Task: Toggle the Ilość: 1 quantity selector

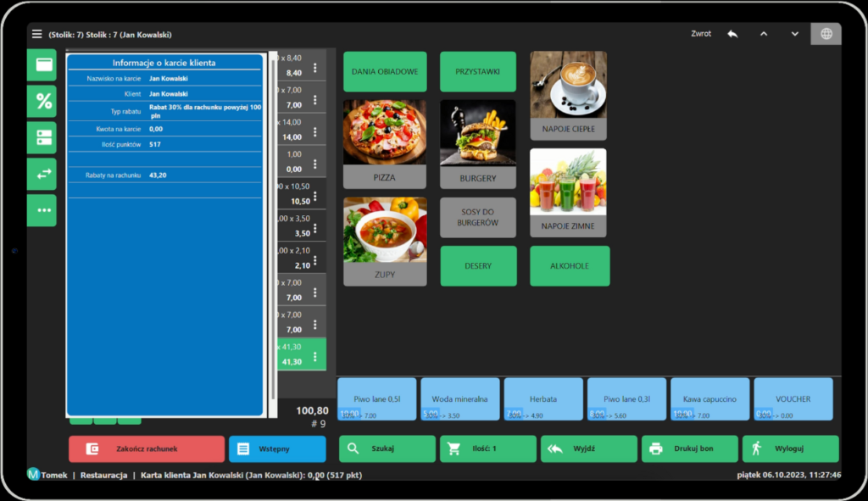Action: point(487,448)
